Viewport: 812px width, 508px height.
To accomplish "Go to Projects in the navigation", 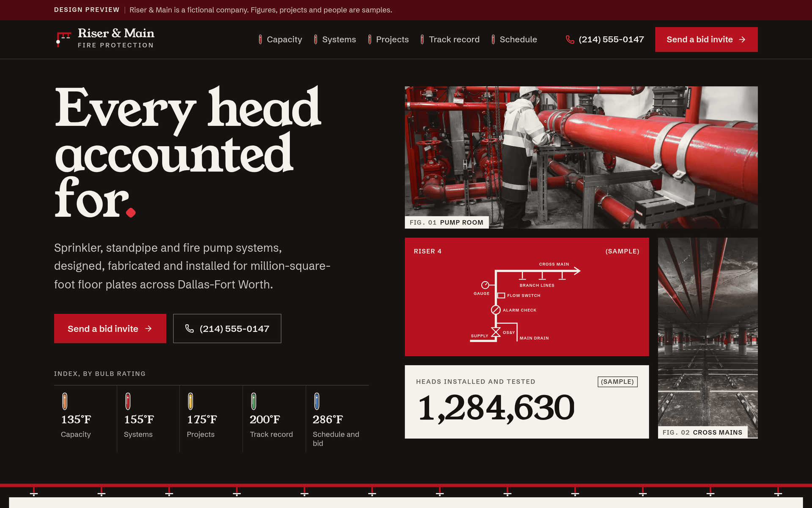I will (x=388, y=39).
